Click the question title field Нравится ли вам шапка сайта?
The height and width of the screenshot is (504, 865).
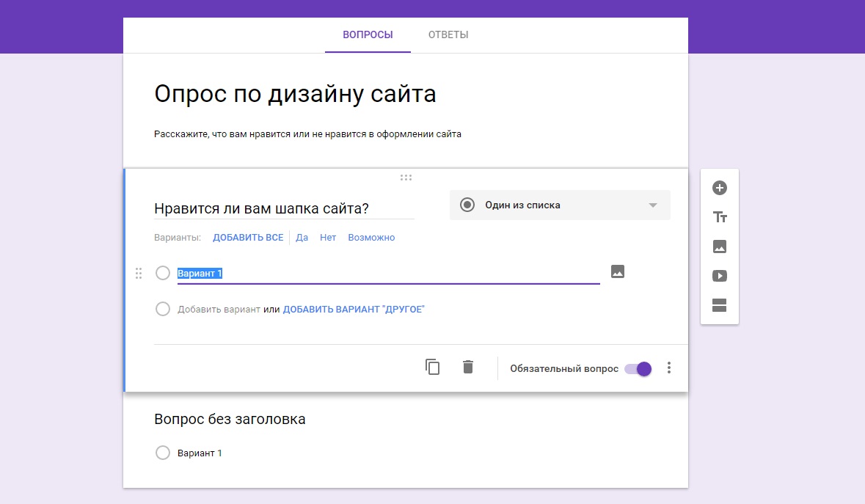click(x=284, y=208)
